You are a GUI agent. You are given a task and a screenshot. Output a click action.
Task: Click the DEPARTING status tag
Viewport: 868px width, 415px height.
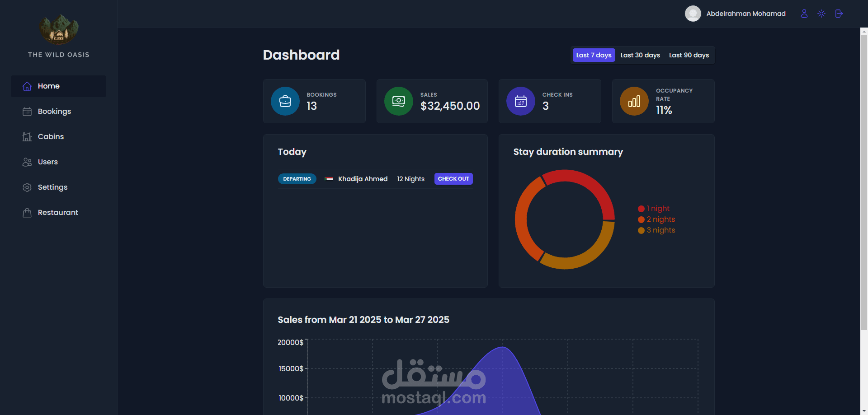click(x=297, y=179)
